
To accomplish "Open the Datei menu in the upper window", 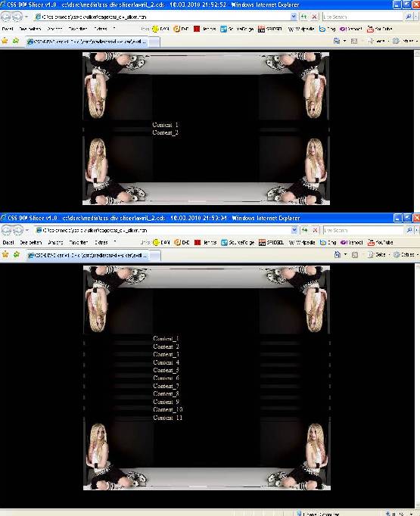I will coord(8,29).
